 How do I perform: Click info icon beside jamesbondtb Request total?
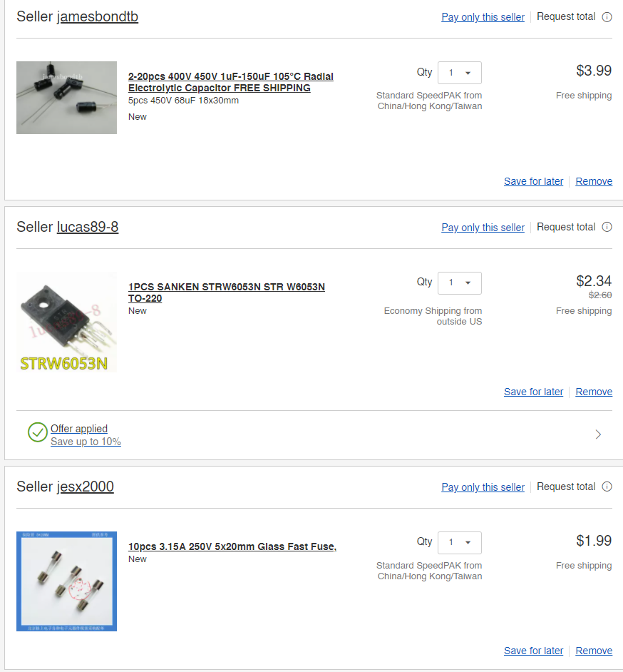point(607,17)
